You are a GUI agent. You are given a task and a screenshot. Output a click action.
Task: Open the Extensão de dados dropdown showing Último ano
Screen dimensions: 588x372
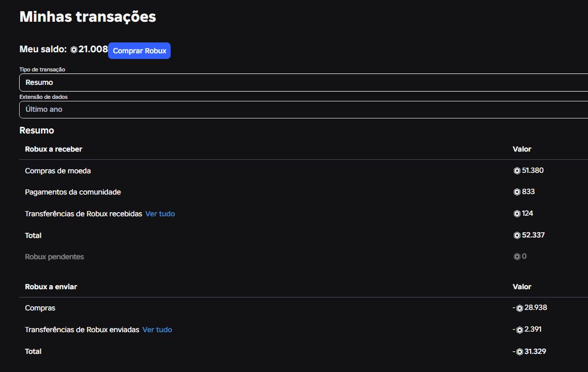(x=304, y=110)
